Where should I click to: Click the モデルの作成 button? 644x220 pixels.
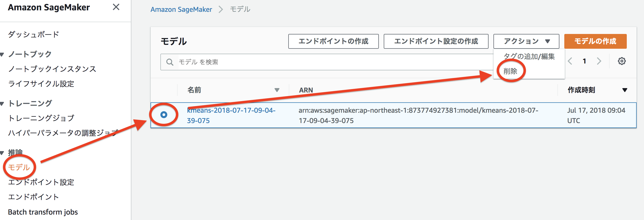pos(595,41)
